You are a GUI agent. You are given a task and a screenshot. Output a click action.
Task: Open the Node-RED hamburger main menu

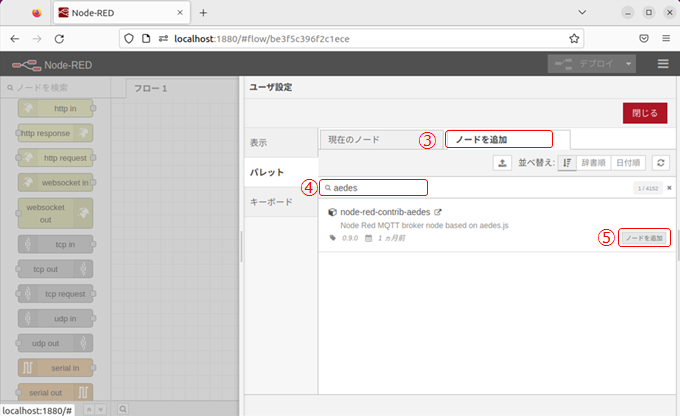(662, 64)
